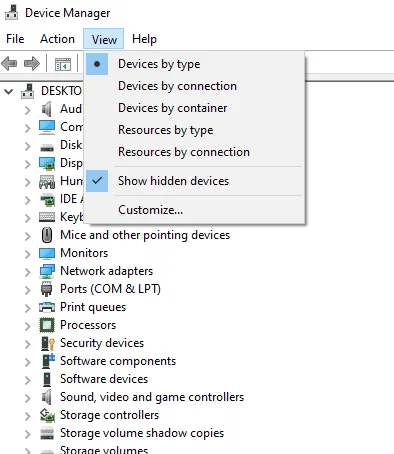Click the Computer category monitor icon
Image resolution: width=394 pixels, height=454 pixels.
pos(47,127)
